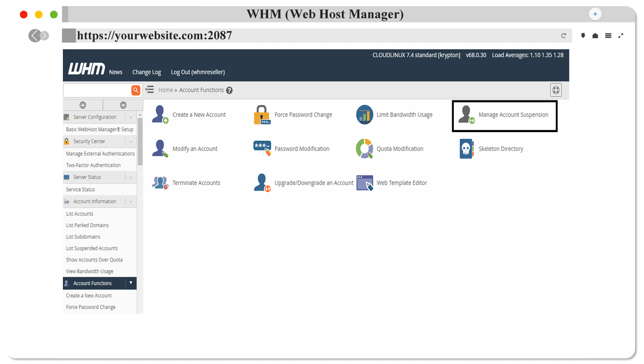Click the sidebar vertical scrollbar thumb
Viewport: 644px width, 364px height.
(x=140, y=142)
